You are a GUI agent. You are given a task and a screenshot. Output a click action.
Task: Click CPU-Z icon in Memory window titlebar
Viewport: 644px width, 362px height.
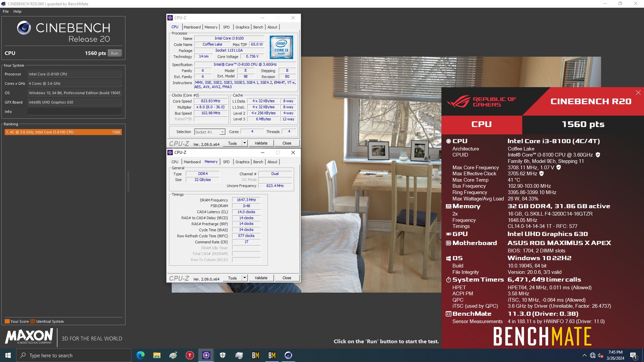pos(170,153)
